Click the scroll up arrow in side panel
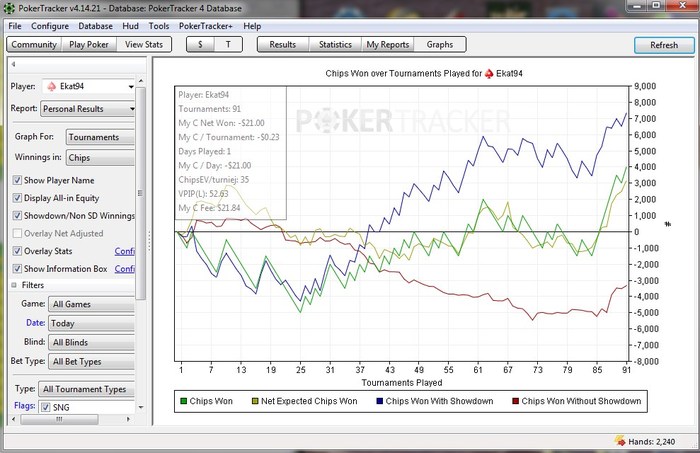The width and height of the screenshot is (700, 453). (x=141, y=81)
